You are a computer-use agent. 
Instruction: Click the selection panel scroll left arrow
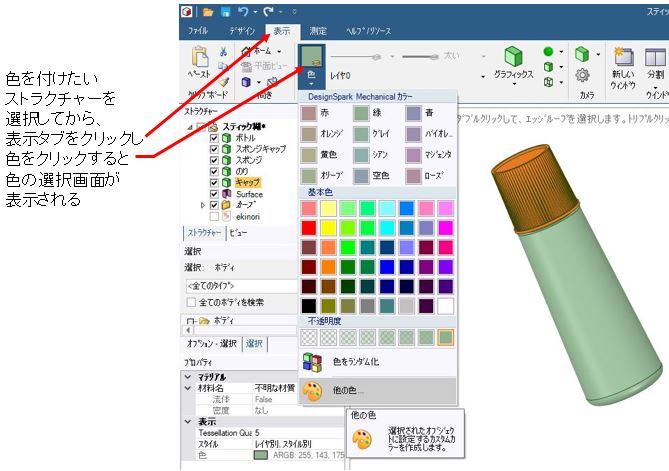coord(188,330)
